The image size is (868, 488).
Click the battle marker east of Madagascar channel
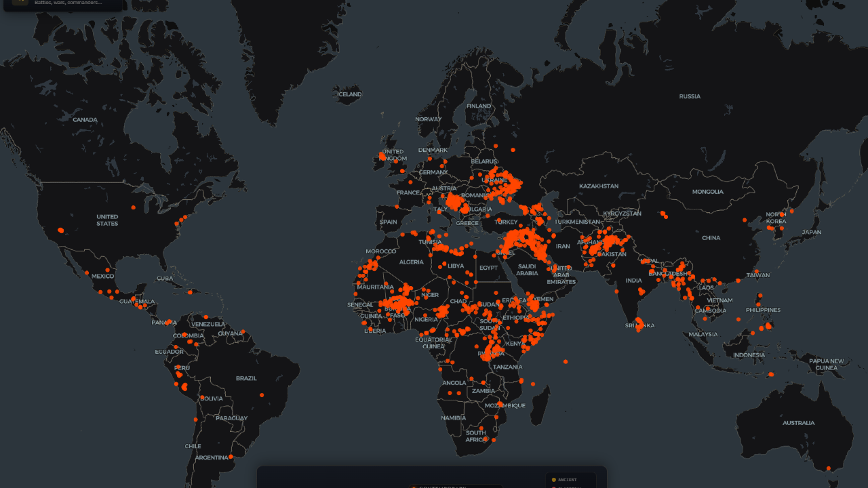(x=533, y=384)
